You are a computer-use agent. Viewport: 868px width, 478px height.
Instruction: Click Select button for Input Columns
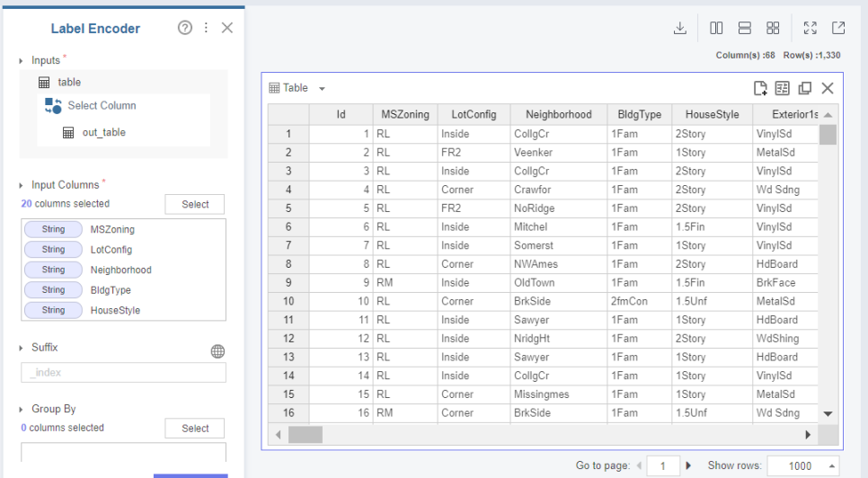click(x=195, y=204)
